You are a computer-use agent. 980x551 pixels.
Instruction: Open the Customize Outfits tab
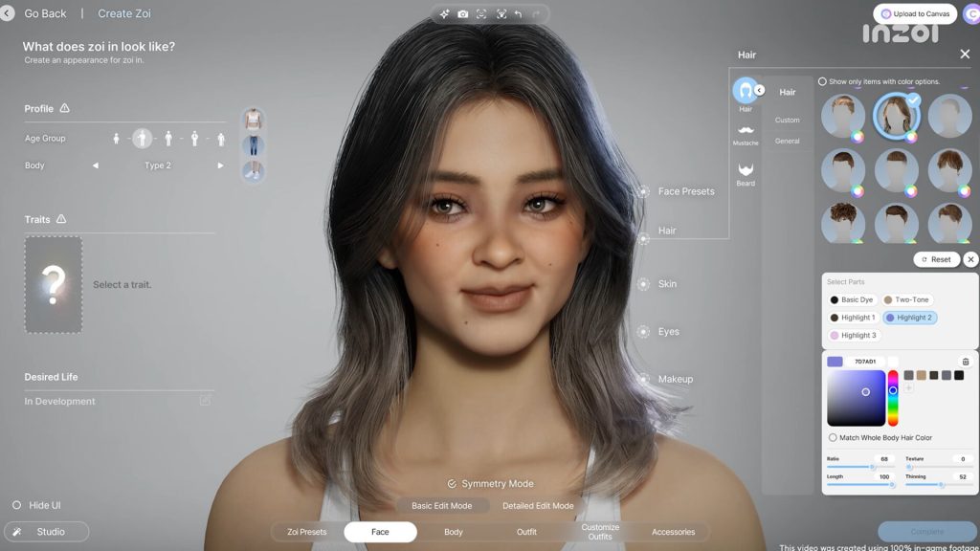(x=600, y=532)
